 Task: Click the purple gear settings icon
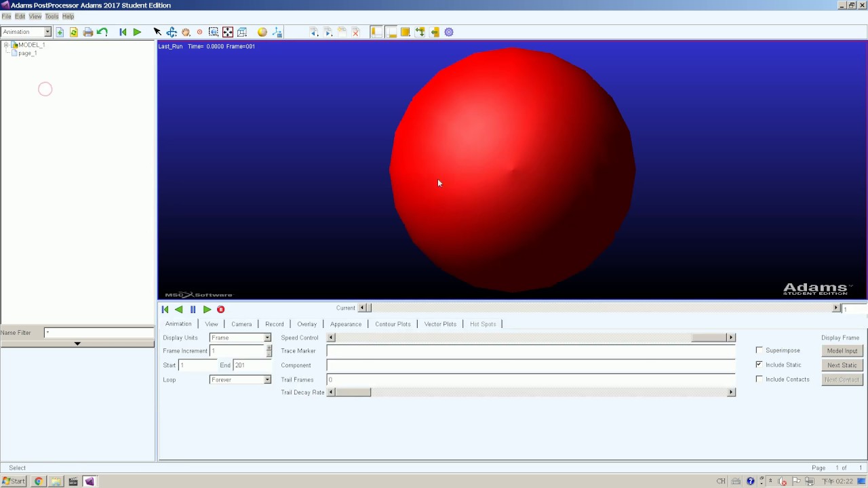click(449, 32)
